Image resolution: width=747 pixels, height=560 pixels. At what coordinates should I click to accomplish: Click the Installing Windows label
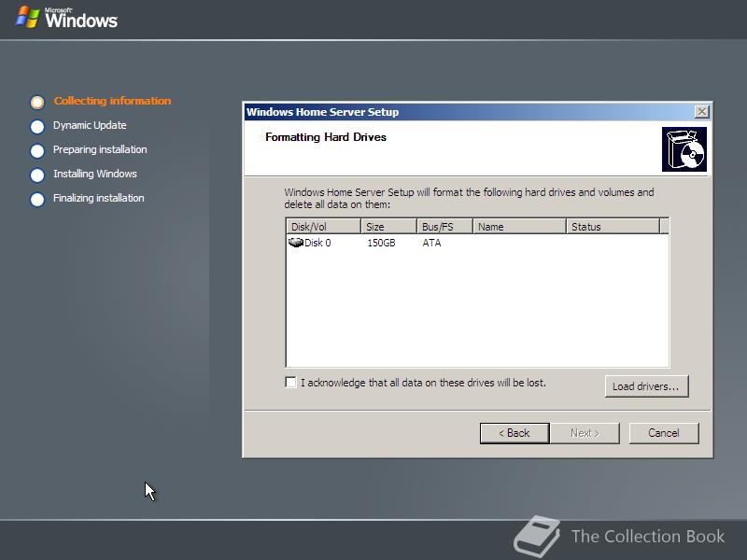95,174
